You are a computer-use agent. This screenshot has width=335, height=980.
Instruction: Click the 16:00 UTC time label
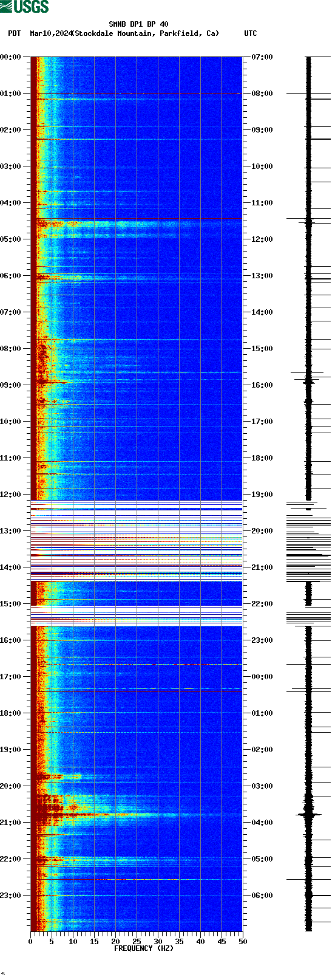pyautogui.click(x=262, y=385)
